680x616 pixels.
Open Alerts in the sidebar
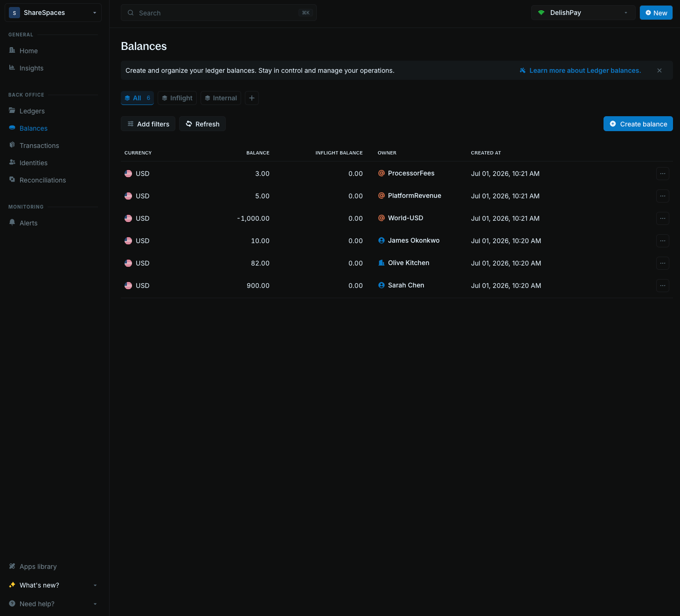[28, 223]
